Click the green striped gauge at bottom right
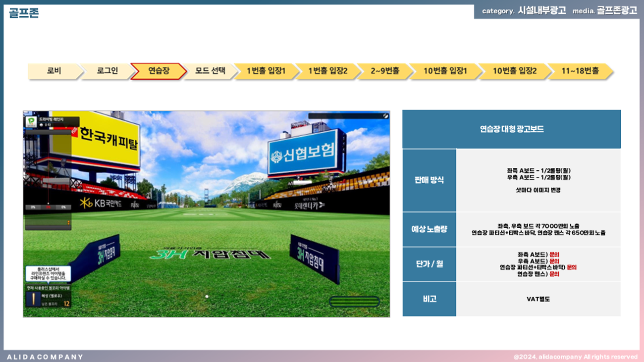The image size is (644, 362). click(354, 302)
